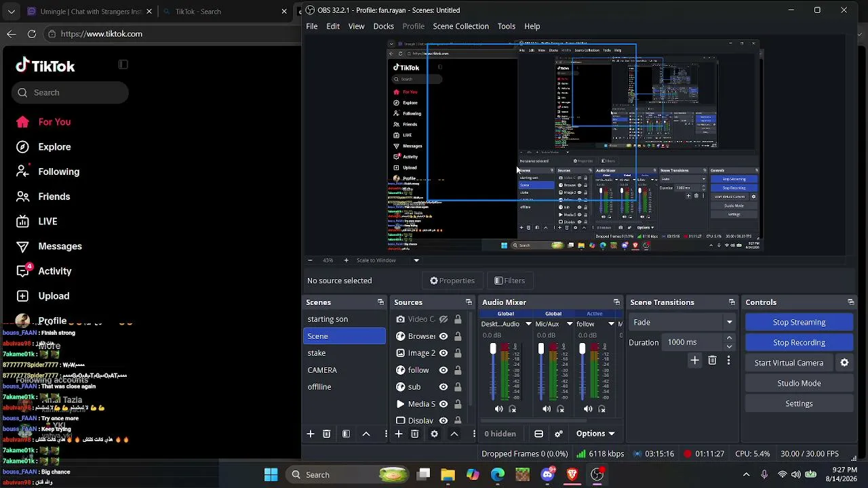The height and width of the screenshot is (488, 868).
Task: Toggle audio mixer layout icon
Action: 538,434
